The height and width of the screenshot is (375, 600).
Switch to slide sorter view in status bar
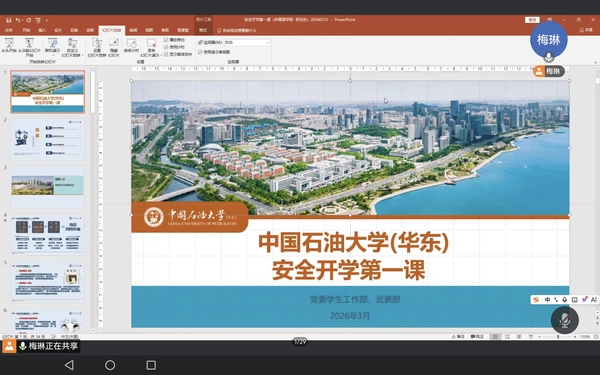(x=507, y=337)
